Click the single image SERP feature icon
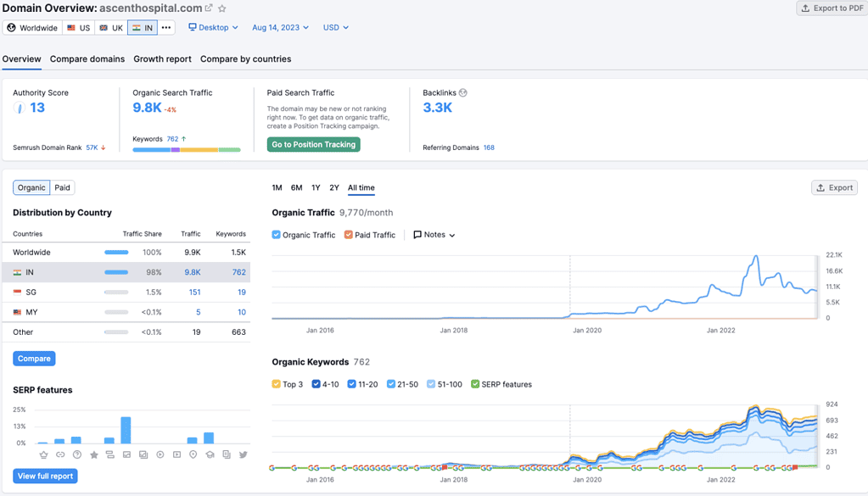 tap(126, 454)
